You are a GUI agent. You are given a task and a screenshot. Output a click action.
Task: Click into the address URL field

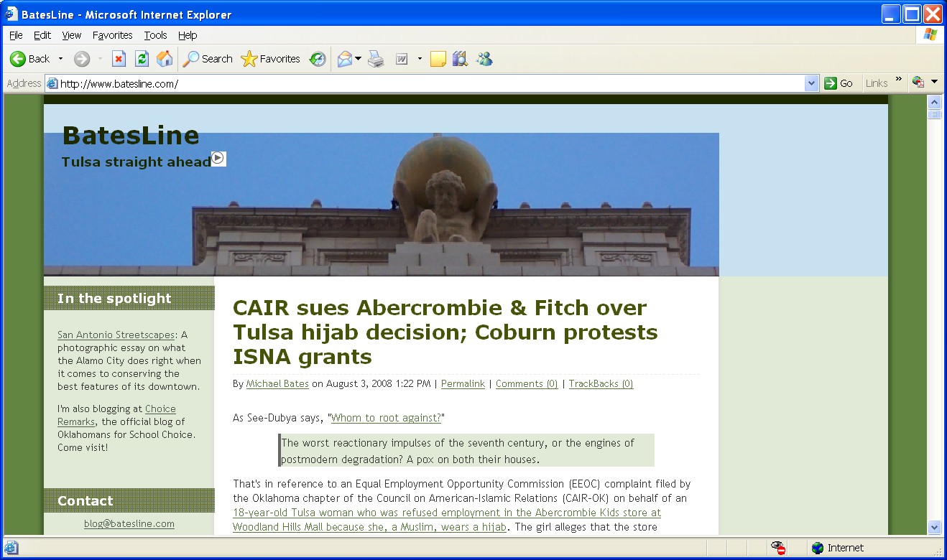point(431,83)
